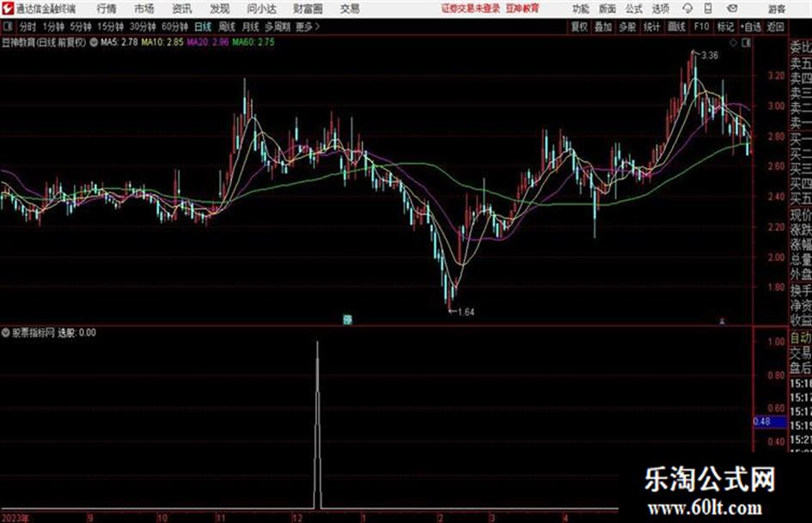
Task: Switch to 月线 monthly period
Action: tap(251, 27)
